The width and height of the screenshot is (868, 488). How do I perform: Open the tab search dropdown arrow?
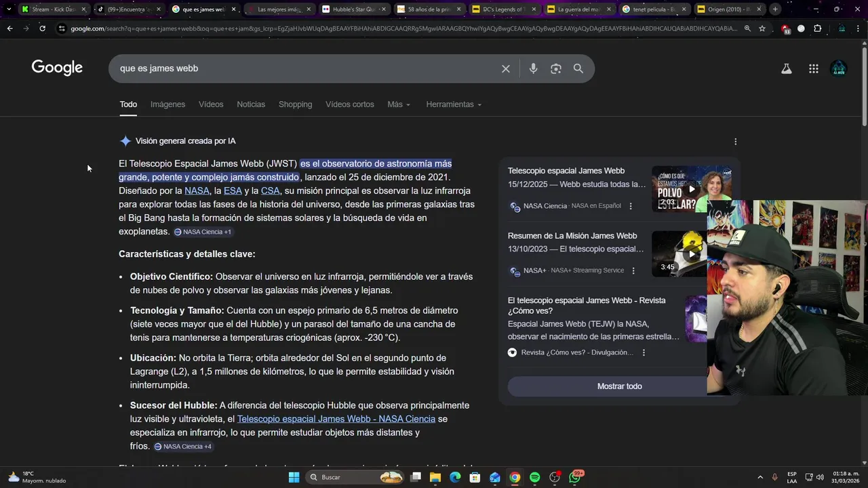[8, 9]
